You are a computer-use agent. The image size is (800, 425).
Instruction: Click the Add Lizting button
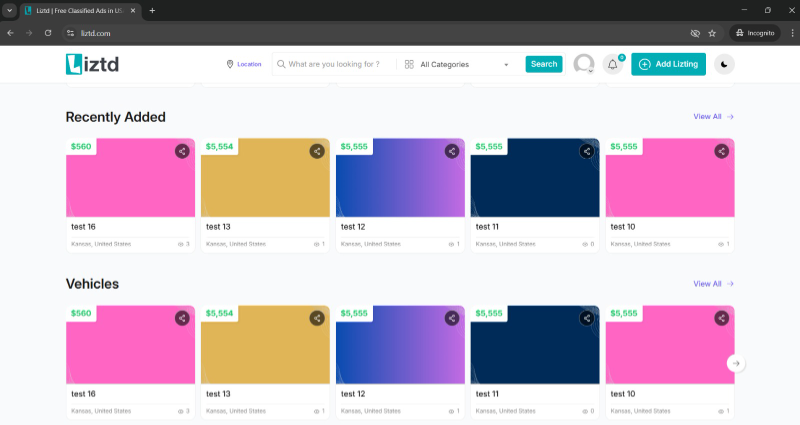click(668, 64)
